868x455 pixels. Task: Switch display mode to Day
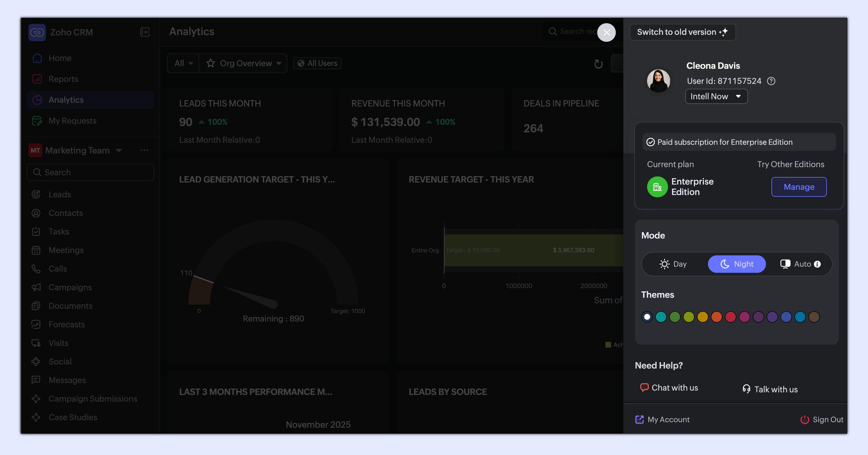[x=673, y=264]
